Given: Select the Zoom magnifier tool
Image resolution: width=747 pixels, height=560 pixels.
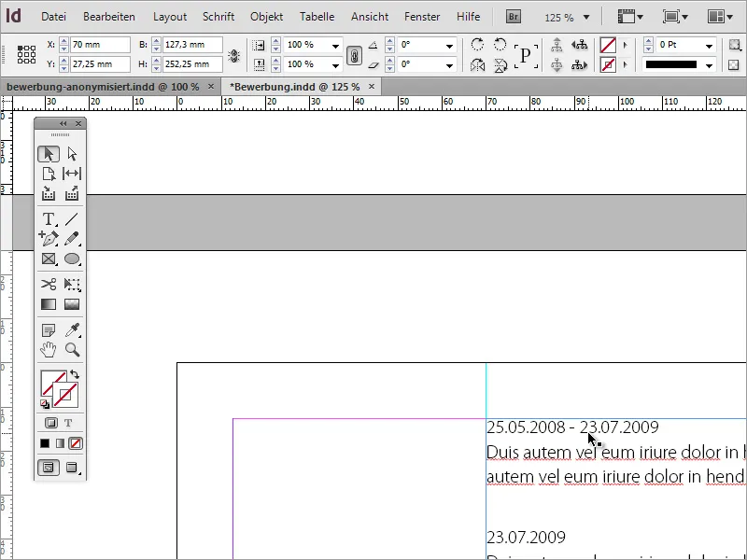Looking at the screenshot, I should 73,350.
